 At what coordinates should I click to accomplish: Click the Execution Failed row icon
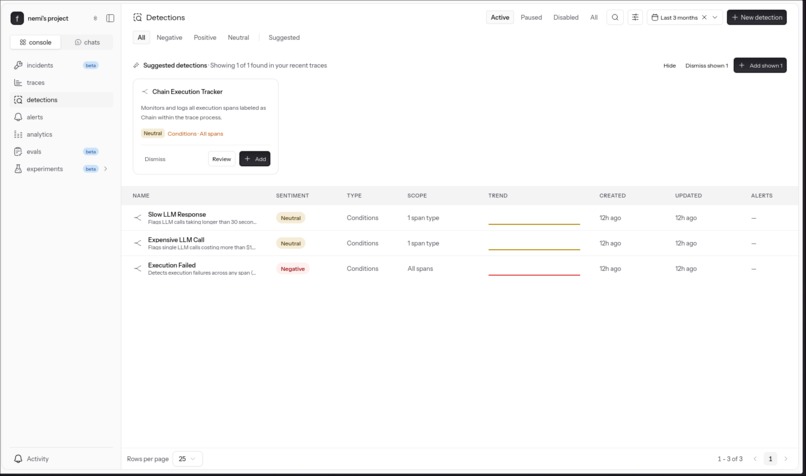click(x=137, y=268)
